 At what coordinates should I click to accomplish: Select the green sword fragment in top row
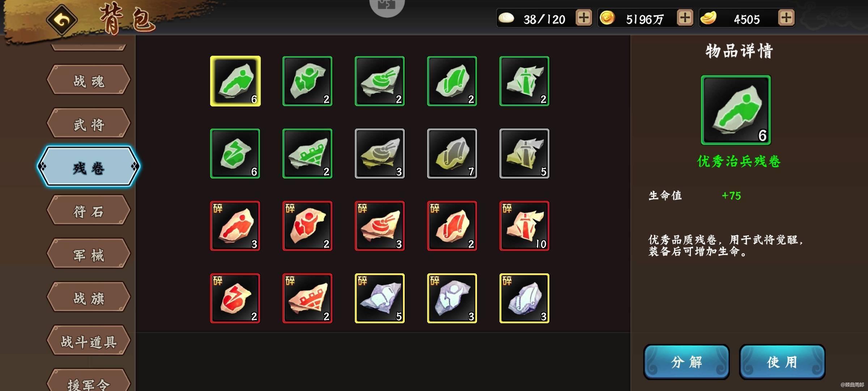click(524, 81)
